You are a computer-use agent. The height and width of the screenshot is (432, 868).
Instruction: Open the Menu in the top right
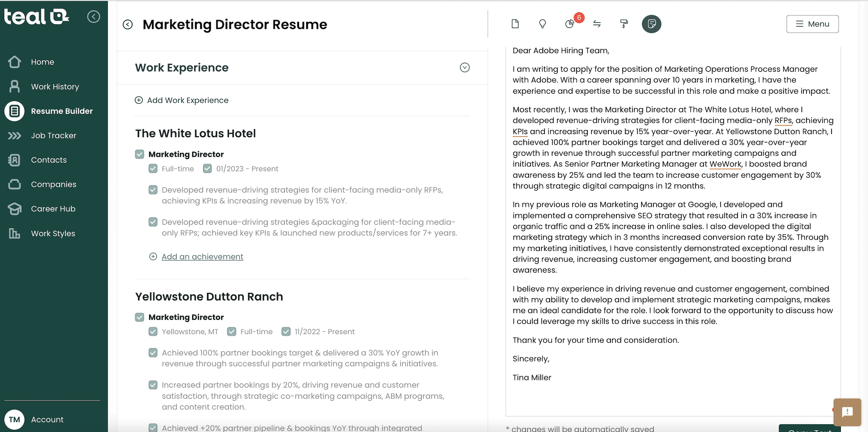812,24
